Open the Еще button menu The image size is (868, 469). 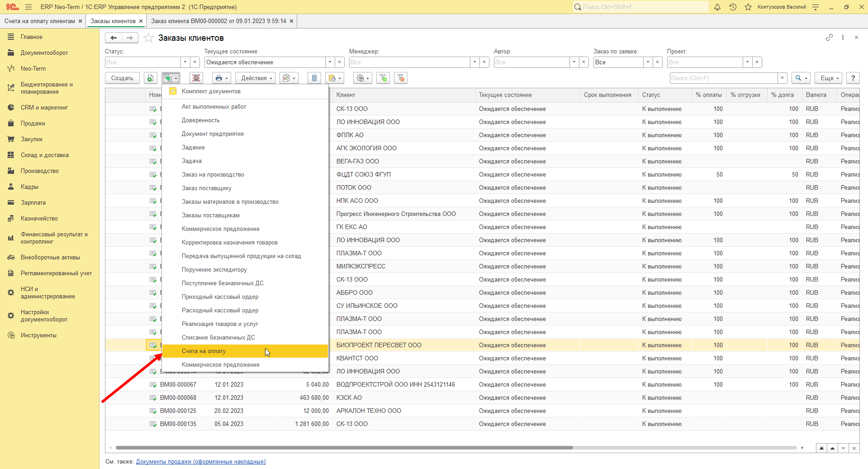point(829,78)
